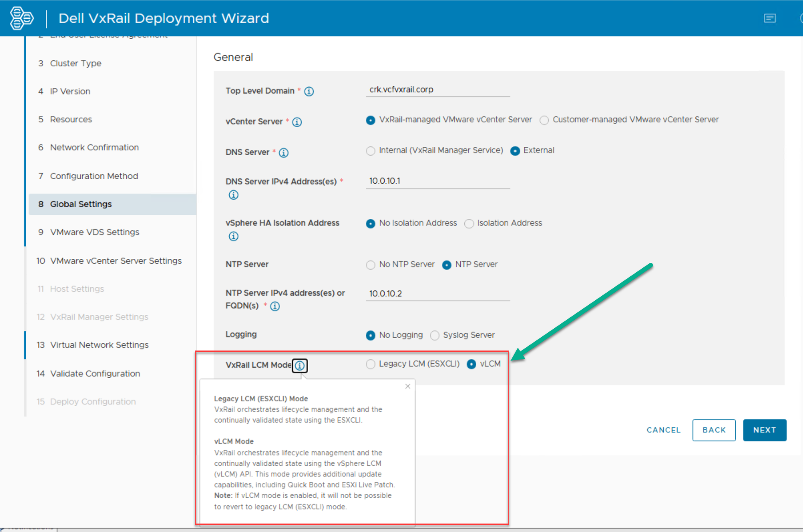Click the NTP Server FQDN info icon
This screenshot has height=532, width=803.
pos(275,306)
